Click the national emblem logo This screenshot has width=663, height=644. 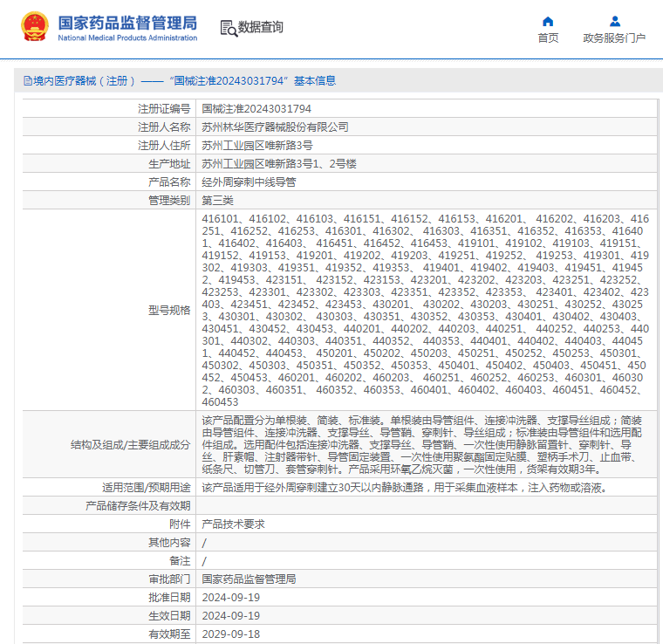[35, 27]
